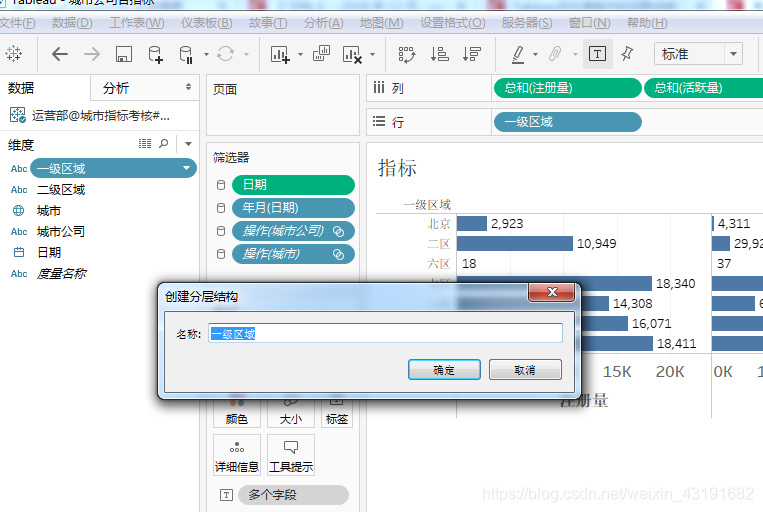
Task: Open the 数据(D) menu
Action: pyautogui.click(x=72, y=23)
